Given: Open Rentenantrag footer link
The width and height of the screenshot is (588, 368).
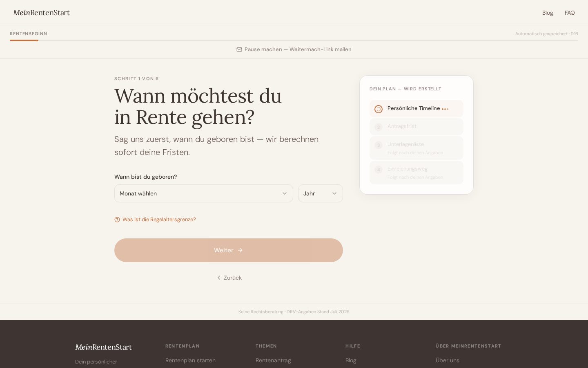Looking at the screenshot, I should (273, 360).
